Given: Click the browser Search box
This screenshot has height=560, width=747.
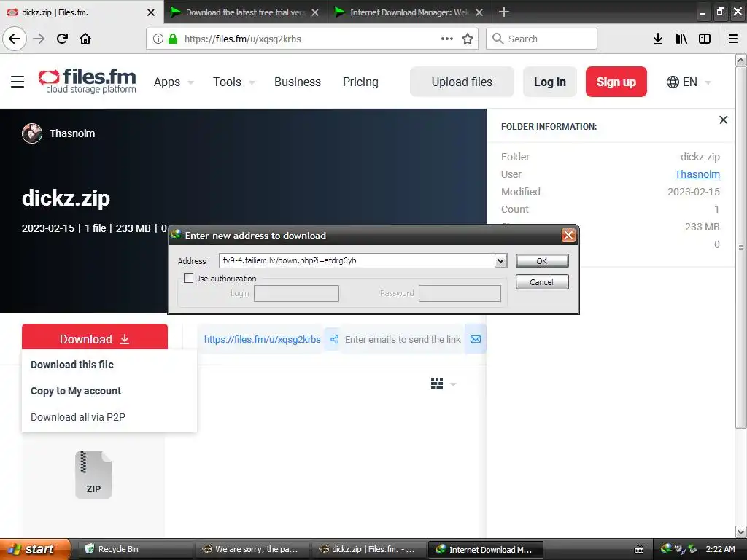Looking at the screenshot, I should point(541,39).
